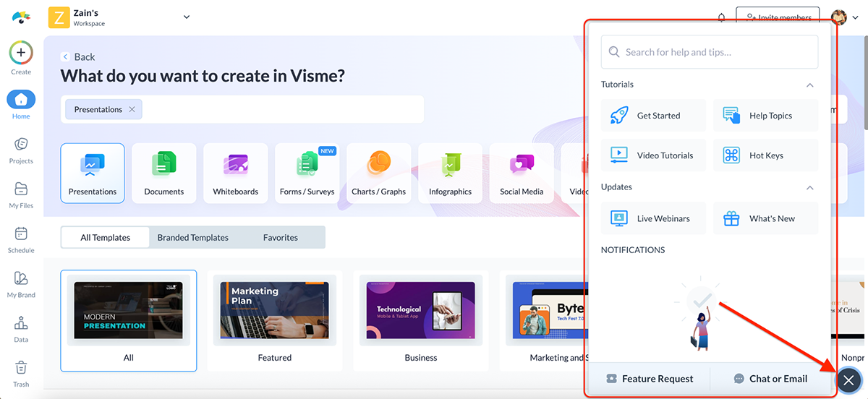
Task: Expand the Zain's Workspace dropdown
Action: coord(187,17)
